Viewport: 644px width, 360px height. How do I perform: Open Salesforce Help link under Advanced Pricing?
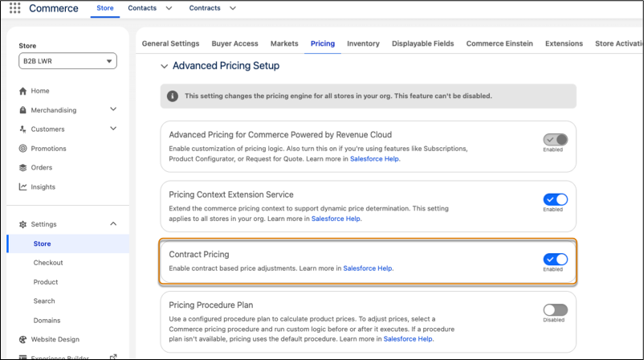374,159
